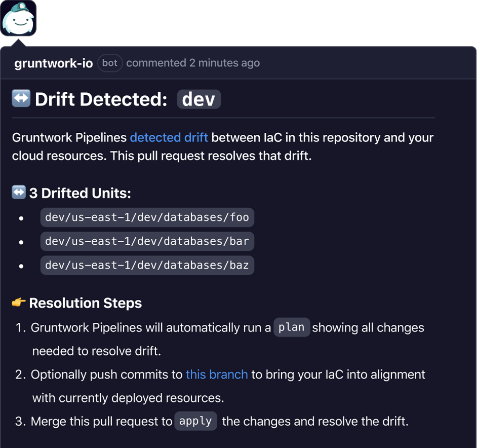477x448 pixels.
Task: Click the 'Resolution Steps' heading
Action: [x=86, y=303]
